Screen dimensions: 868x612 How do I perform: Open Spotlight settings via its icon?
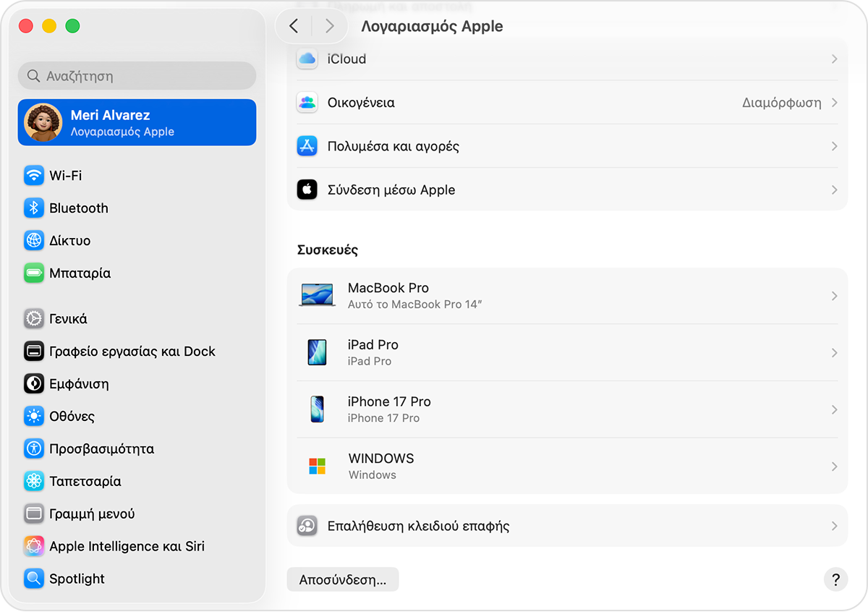point(34,578)
